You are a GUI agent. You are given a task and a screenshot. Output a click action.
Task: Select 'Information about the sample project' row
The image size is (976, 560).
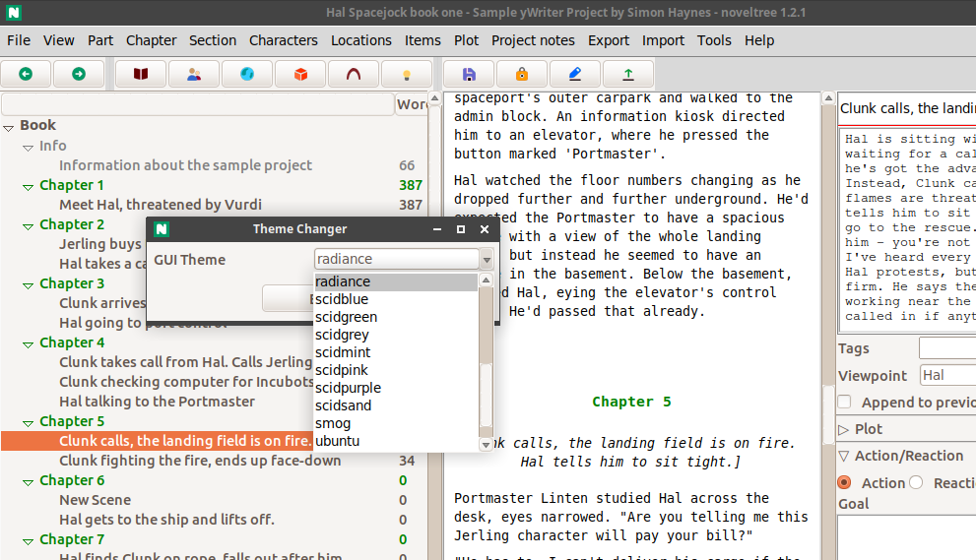185,165
